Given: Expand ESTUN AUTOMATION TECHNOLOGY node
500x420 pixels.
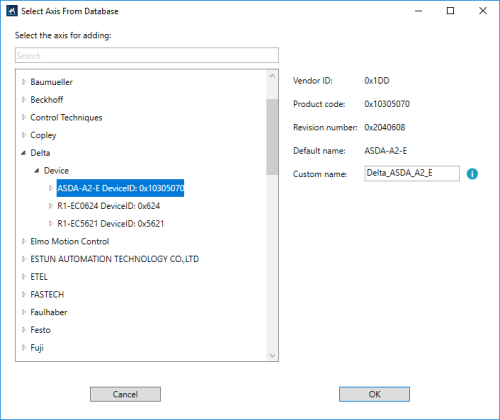Looking at the screenshot, I should 24,259.
